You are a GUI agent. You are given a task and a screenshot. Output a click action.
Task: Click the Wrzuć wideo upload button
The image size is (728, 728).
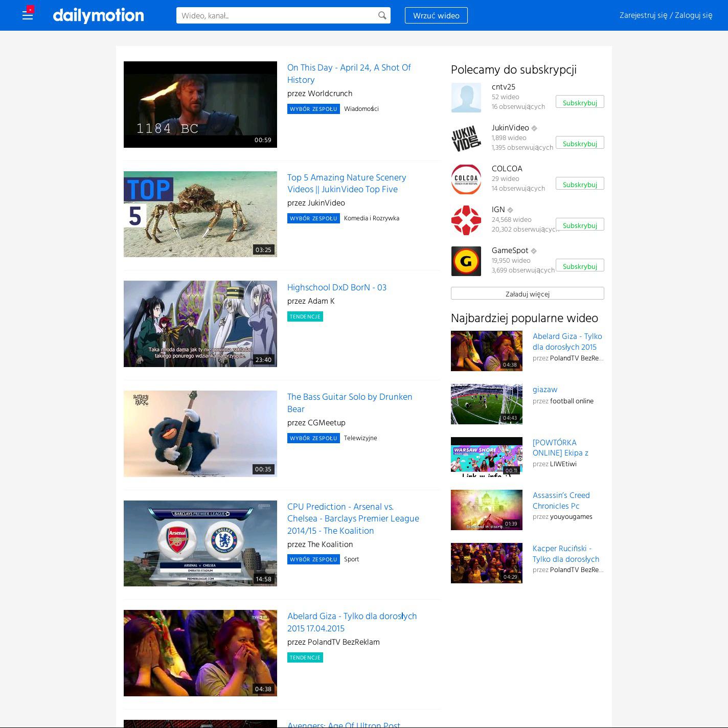(436, 15)
